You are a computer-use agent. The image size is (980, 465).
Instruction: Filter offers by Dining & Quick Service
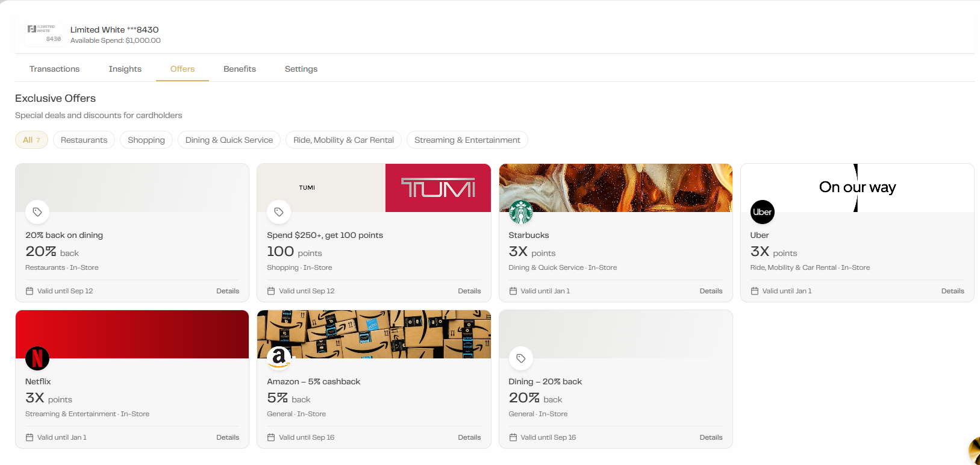(x=229, y=140)
